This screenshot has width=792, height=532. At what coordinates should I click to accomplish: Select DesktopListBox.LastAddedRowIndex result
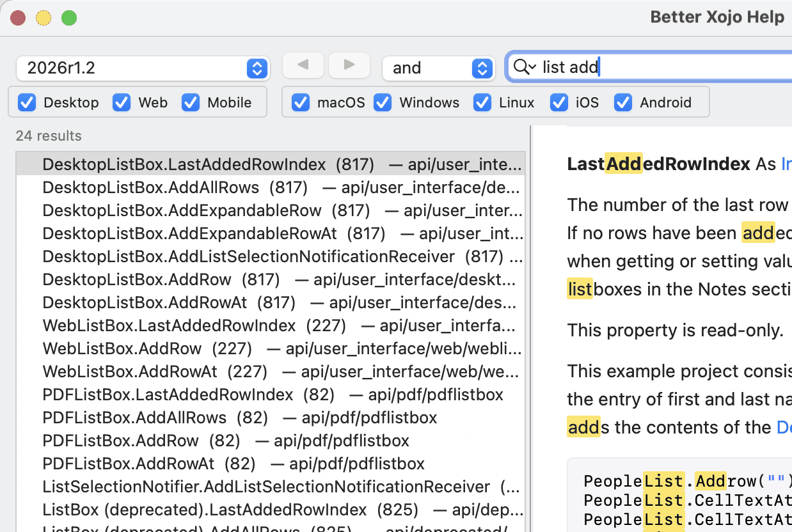click(271, 164)
